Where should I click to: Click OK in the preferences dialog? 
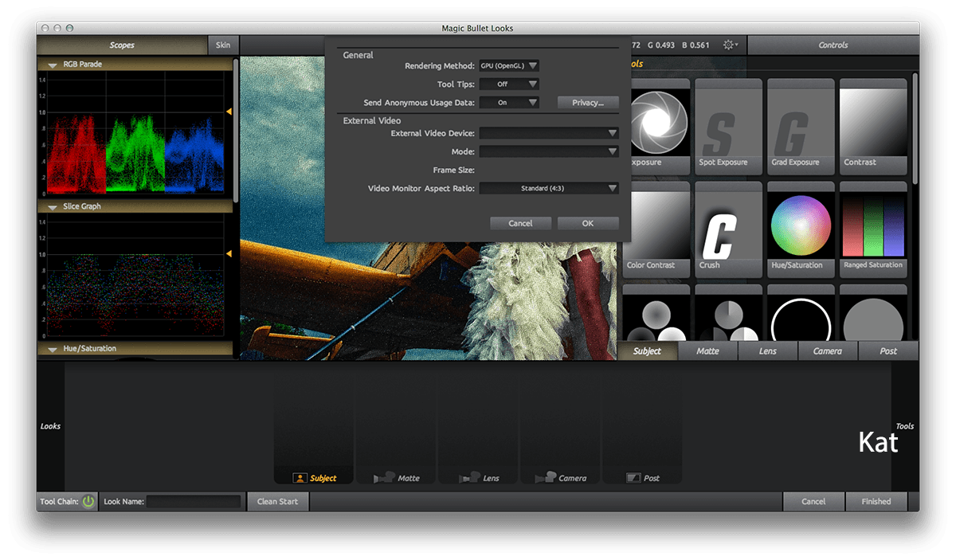point(588,223)
